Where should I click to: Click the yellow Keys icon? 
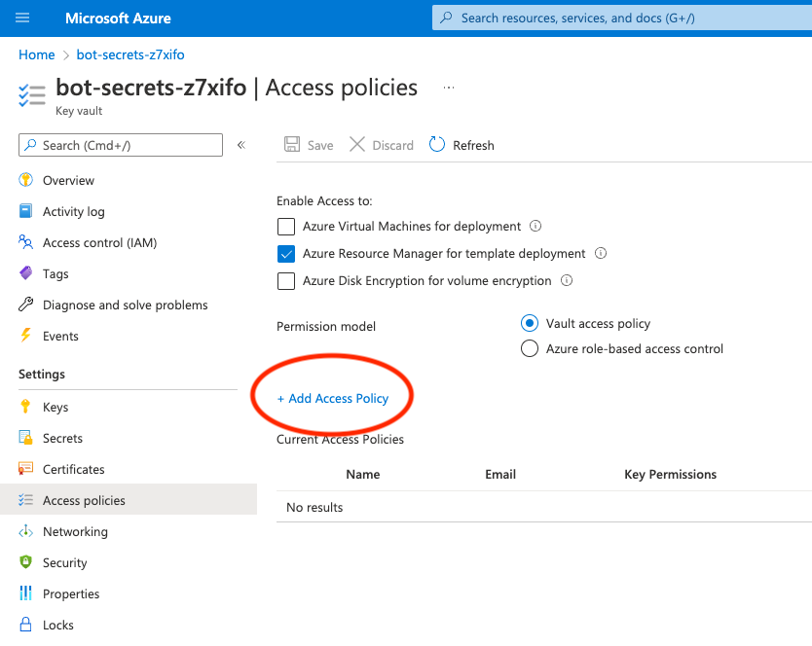tap(25, 407)
